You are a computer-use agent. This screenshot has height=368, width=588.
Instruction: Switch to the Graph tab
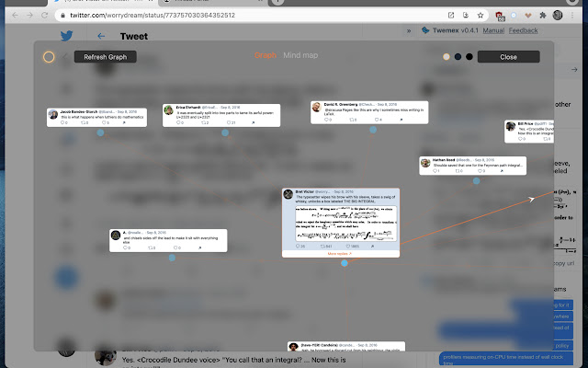(x=266, y=55)
